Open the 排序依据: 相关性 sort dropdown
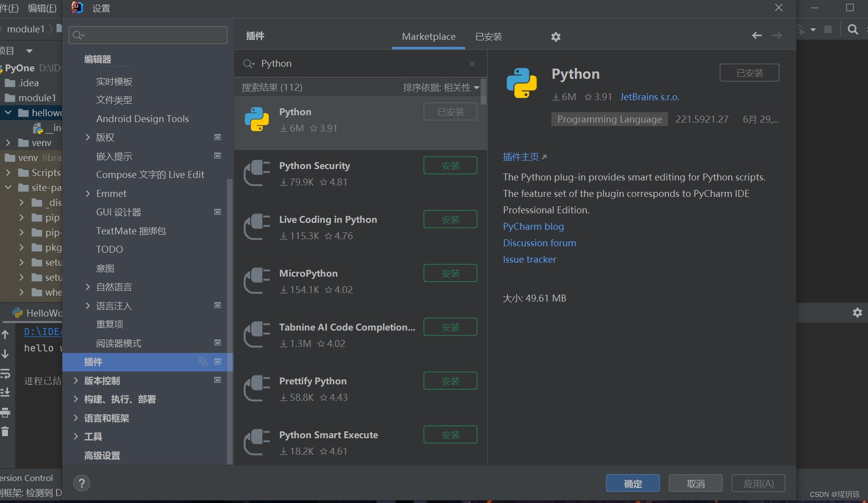 441,88
